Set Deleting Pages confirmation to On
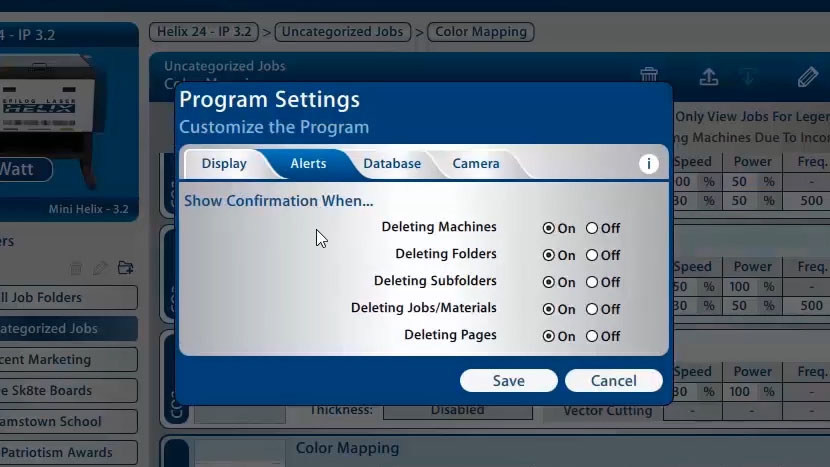Image resolution: width=830 pixels, height=467 pixels. [548, 336]
